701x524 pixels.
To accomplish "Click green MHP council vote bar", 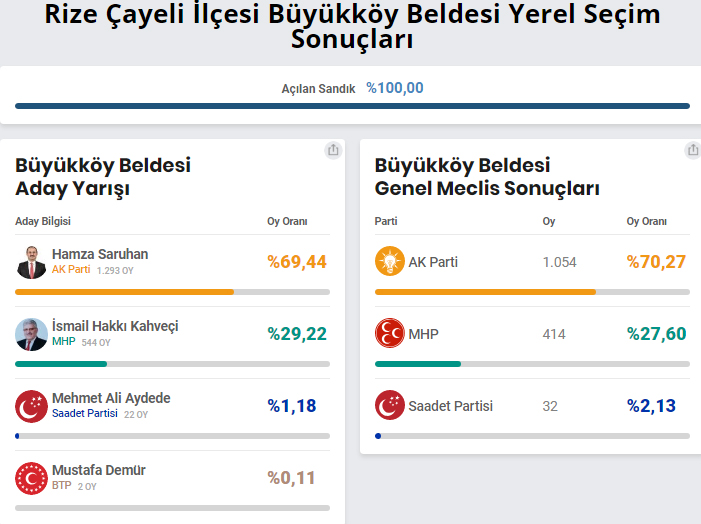I will 418,364.
